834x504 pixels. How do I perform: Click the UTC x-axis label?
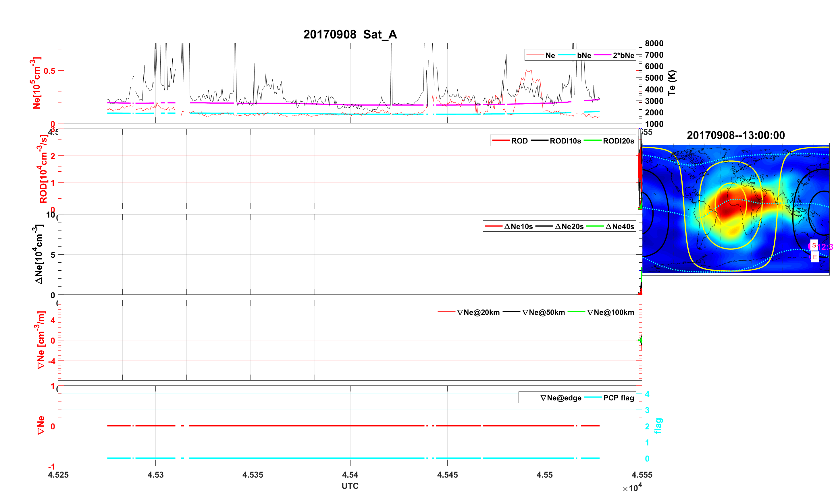[350, 486]
